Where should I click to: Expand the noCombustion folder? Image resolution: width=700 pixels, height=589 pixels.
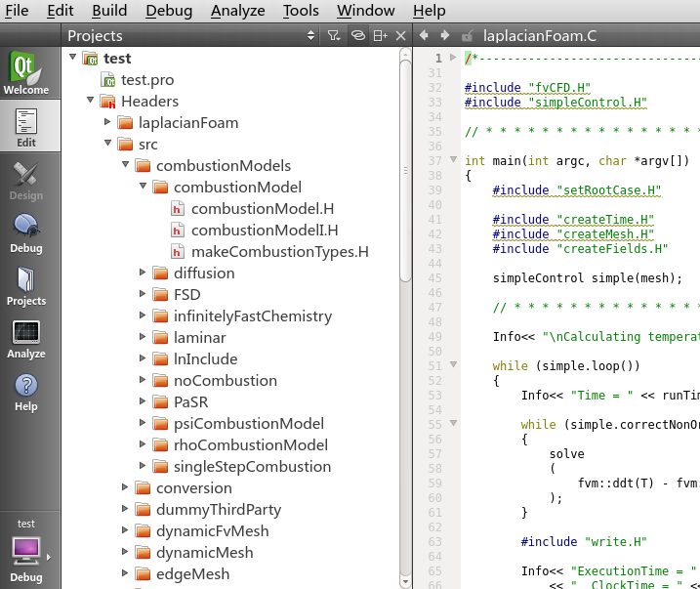coord(143,380)
